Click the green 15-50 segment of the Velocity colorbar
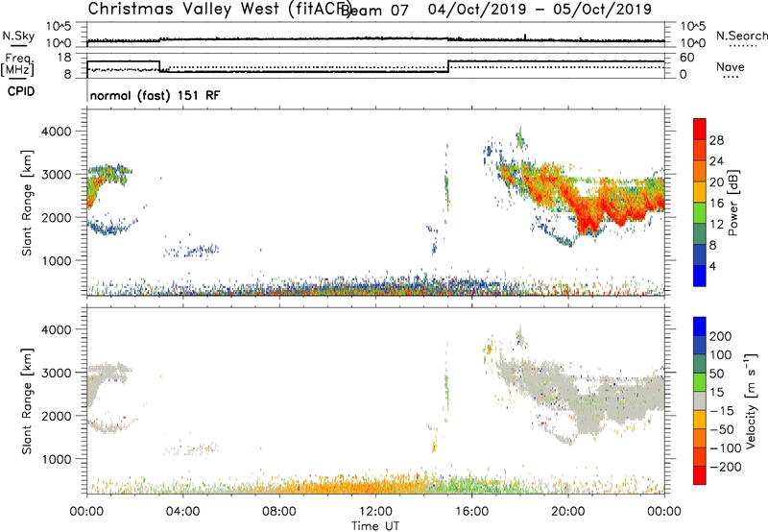The width and height of the screenshot is (768, 532). coord(700,382)
